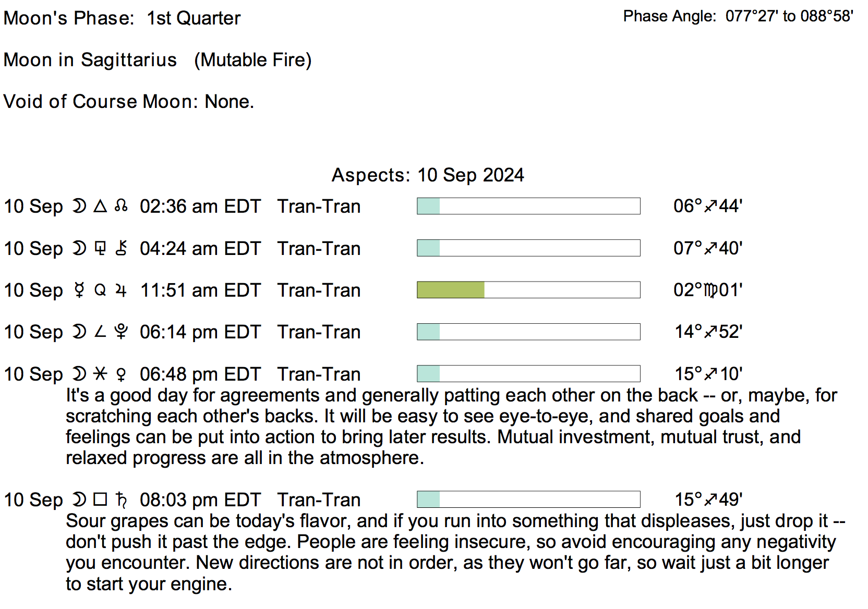Click the strength bar in the 08:03 pm row
Viewport: 868px width, 609px height.
(x=528, y=500)
